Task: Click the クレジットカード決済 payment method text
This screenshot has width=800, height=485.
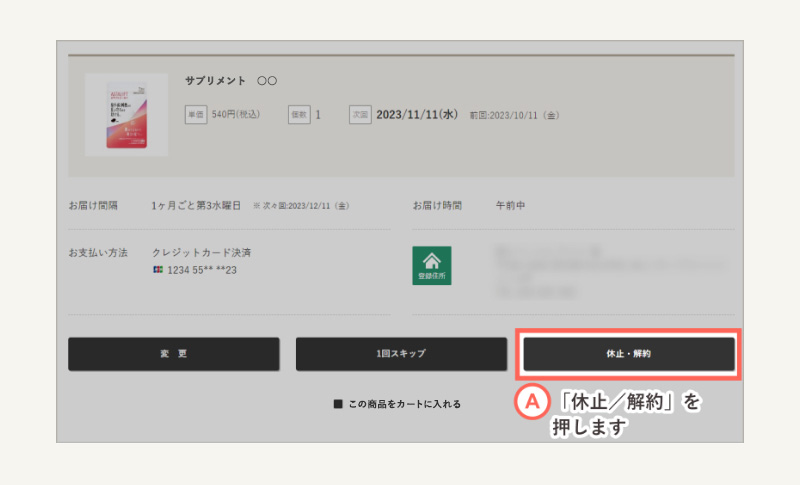Action: click(x=201, y=253)
